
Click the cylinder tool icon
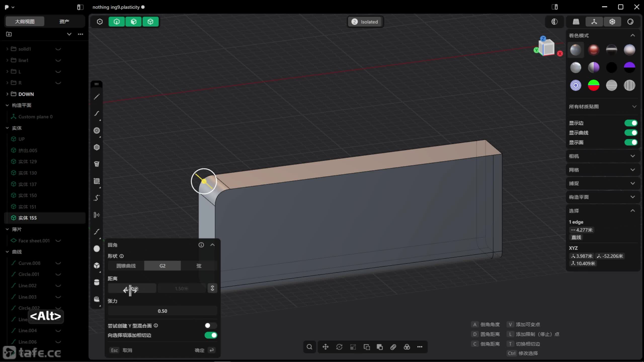pos(97,282)
